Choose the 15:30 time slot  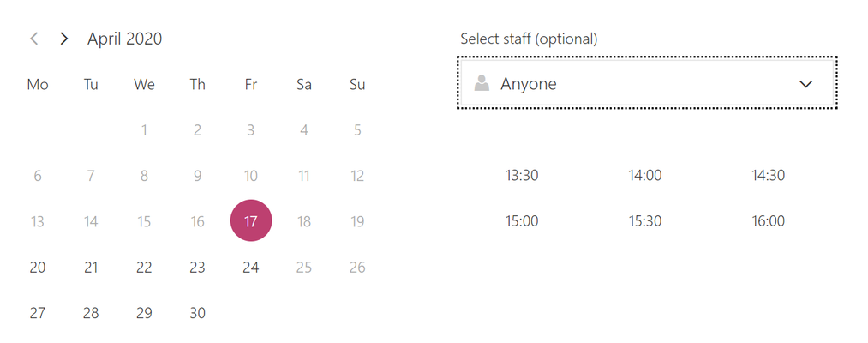tap(645, 221)
